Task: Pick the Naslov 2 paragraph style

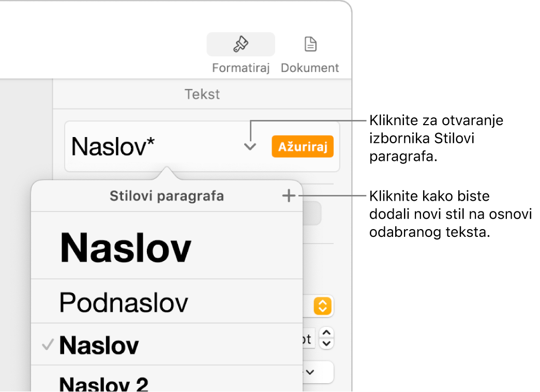Action: [x=167, y=379]
